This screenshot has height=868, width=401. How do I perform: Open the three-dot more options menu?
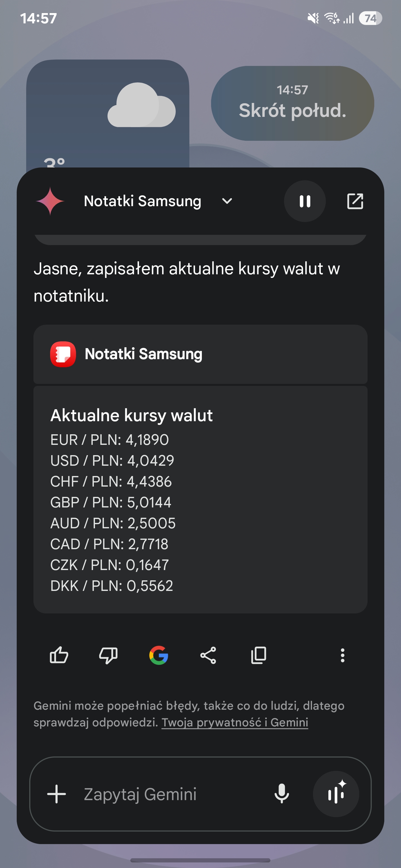click(342, 655)
